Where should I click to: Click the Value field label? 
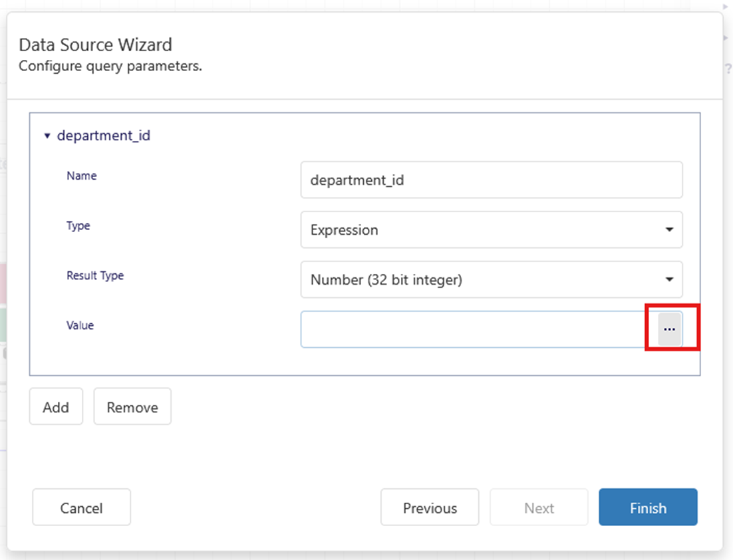point(80,326)
